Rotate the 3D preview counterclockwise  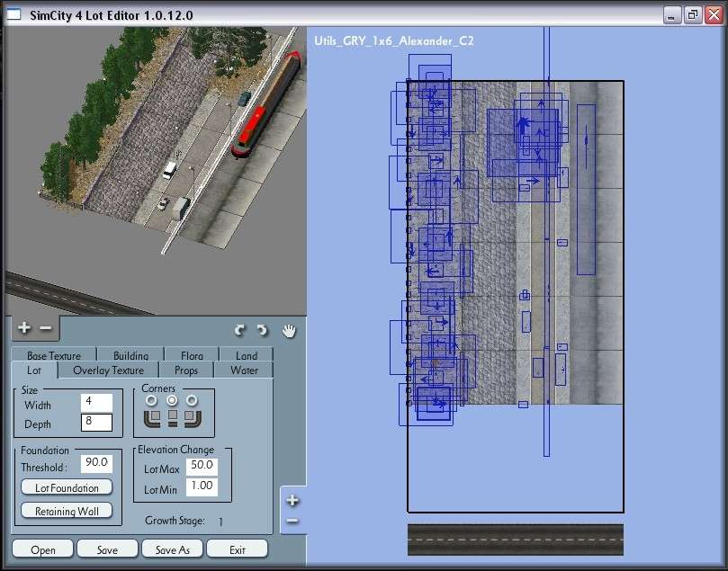[240, 331]
